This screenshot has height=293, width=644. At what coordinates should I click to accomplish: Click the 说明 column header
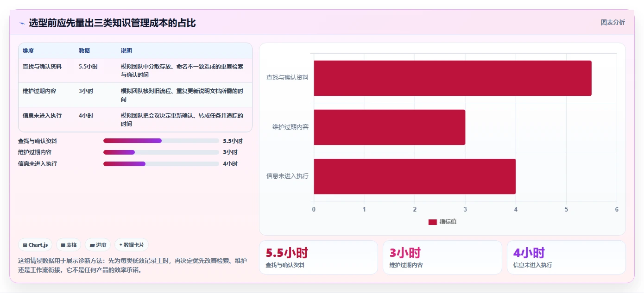[126, 50]
